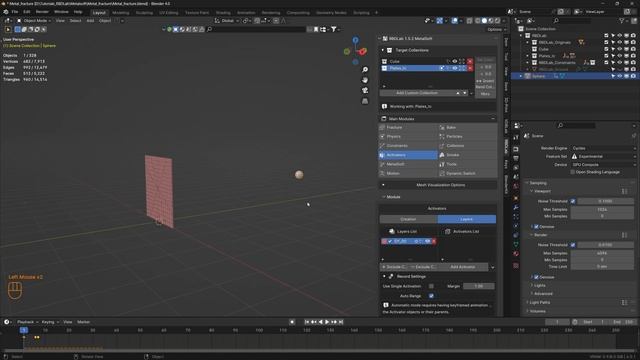Select the Activators module button
This screenshot has width=640, height=360.
click(x=408, y=155)
